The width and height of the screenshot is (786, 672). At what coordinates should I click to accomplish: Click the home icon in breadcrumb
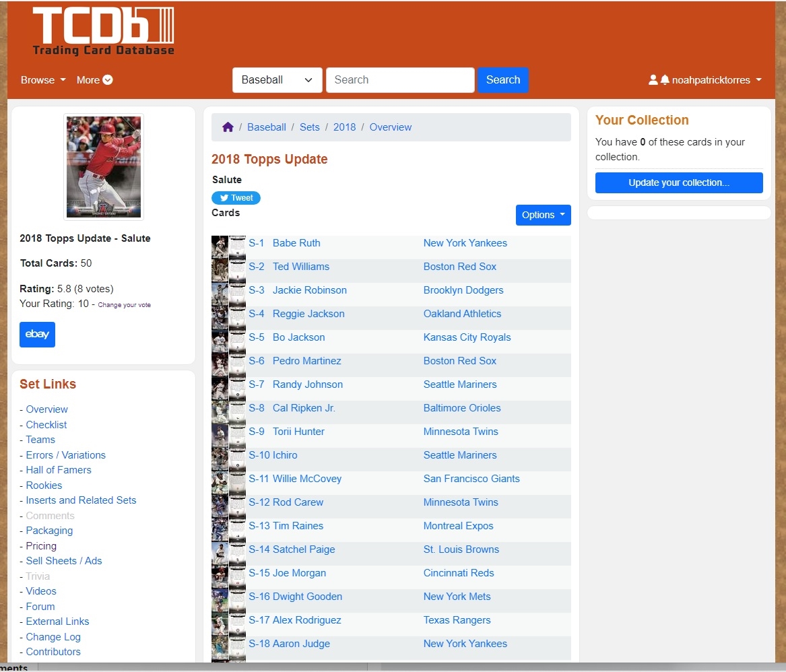click(x=228, y=127)
